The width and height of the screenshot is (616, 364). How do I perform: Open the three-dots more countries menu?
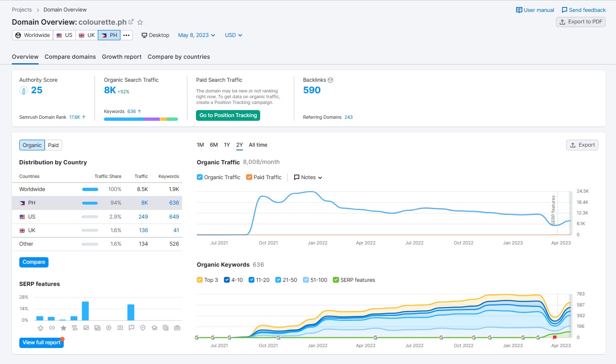pyautogui.click(x=127, y=35)
